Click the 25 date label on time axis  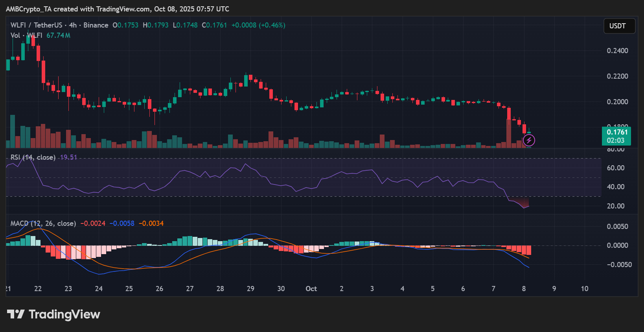tap(129, 289)
